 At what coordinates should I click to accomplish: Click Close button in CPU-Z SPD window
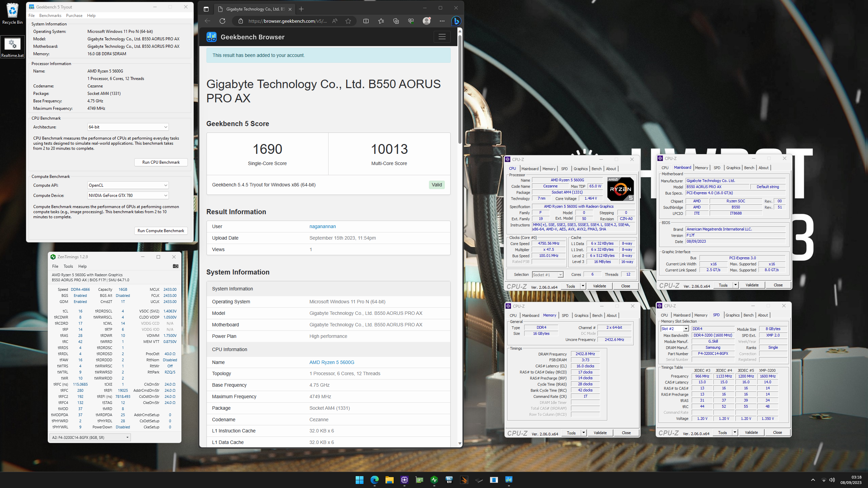tap(777, 433)
